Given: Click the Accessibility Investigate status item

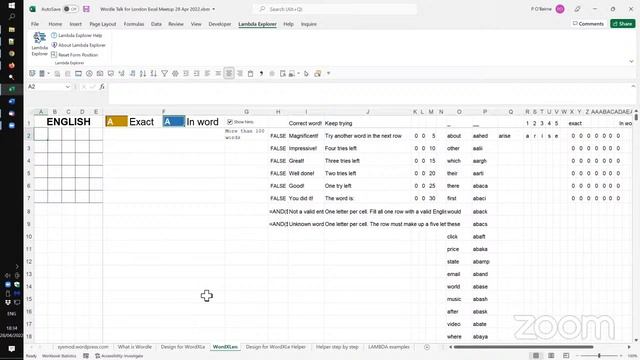Looking at the screenshot, I should (x=119, y=356).
